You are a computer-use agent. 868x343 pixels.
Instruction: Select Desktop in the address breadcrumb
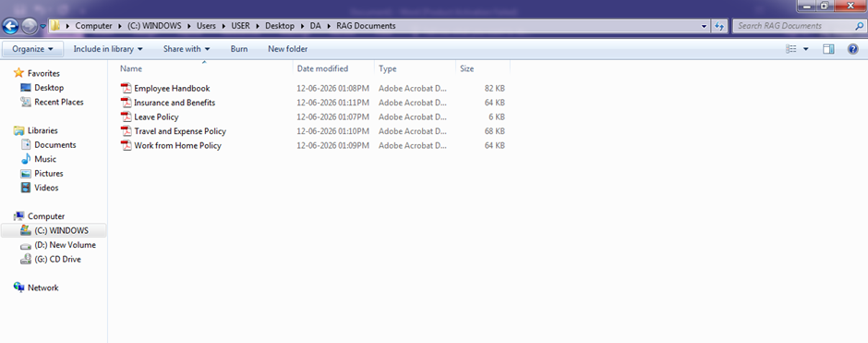(280, 26)
